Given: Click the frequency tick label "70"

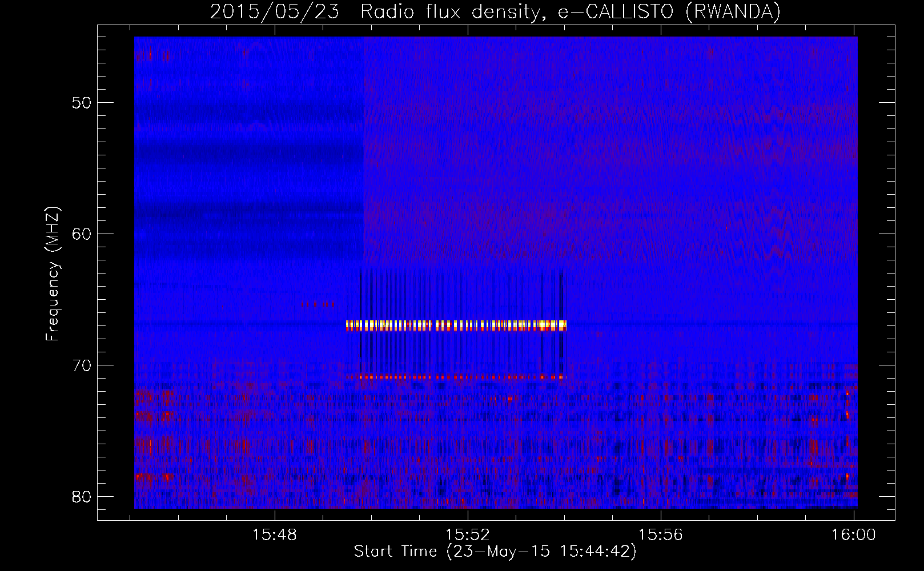Looking at the screenshot, I should pyautogui.click(x=82, y=365).
